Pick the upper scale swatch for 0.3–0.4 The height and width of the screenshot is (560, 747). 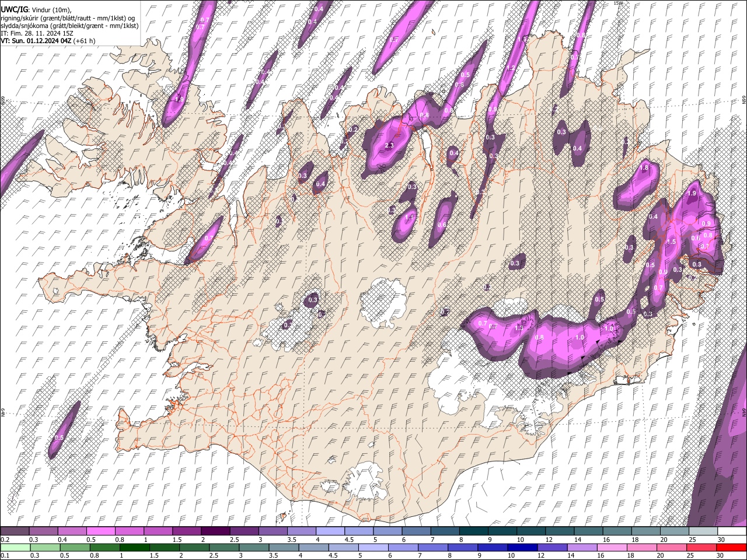click(x=43, y=531)
